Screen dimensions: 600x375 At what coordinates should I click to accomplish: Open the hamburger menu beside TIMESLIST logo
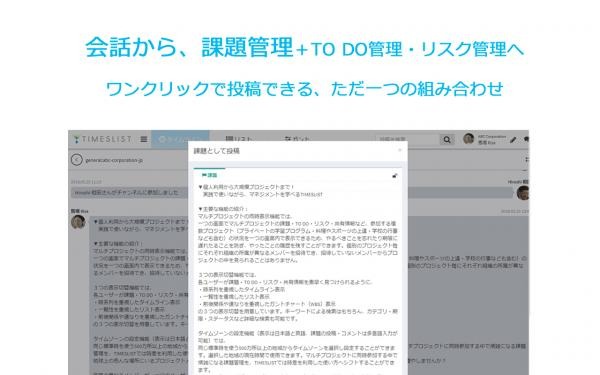(x=144, y=139)
